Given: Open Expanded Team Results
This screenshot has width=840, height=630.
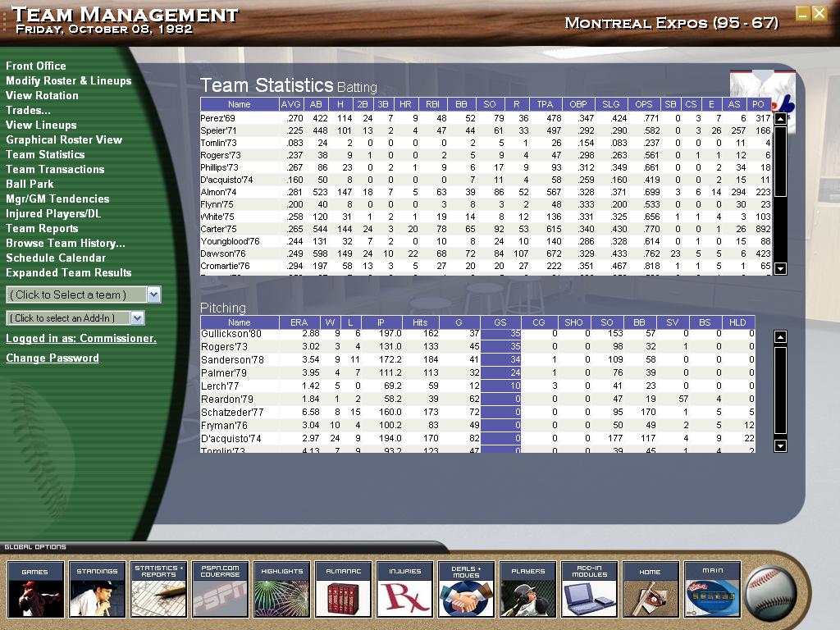Looking at the screenshot, I should click(x=69, y=272).
